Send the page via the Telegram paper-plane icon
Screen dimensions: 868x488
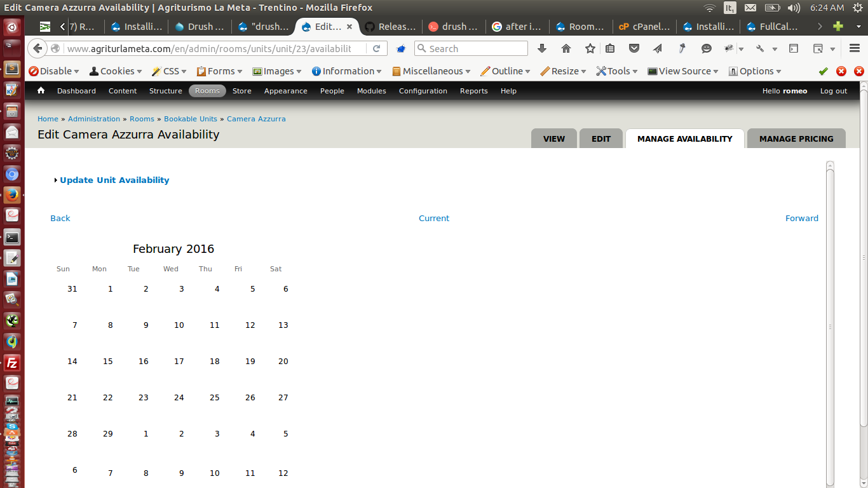[x=656, y=48]
